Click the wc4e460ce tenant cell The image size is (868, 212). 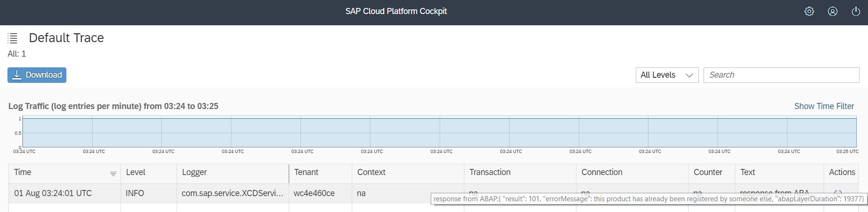coord(320,193)
